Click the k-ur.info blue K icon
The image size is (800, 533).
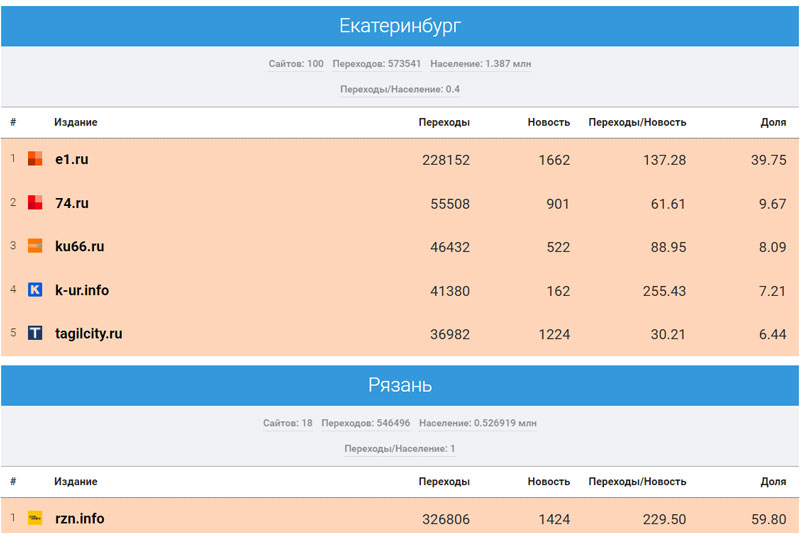click(x=35, y=290)
